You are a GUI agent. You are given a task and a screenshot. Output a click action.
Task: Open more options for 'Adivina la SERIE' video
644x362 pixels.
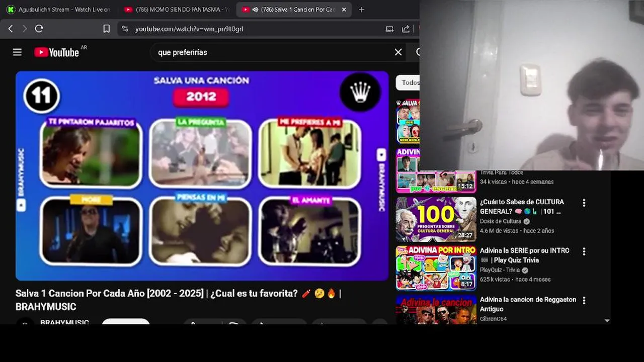point(584,252)
